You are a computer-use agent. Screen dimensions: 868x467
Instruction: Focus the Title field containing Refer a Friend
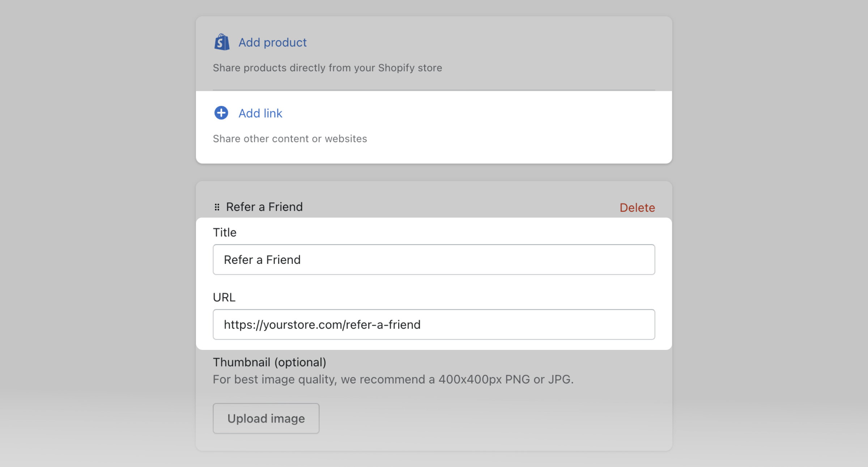pos(434,260)
